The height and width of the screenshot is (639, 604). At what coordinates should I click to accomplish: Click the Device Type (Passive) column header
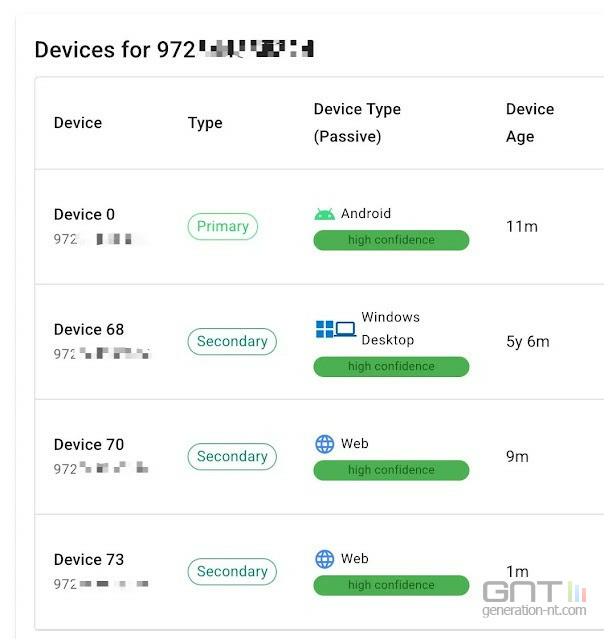pyautogui.click(x=357, y=123)
